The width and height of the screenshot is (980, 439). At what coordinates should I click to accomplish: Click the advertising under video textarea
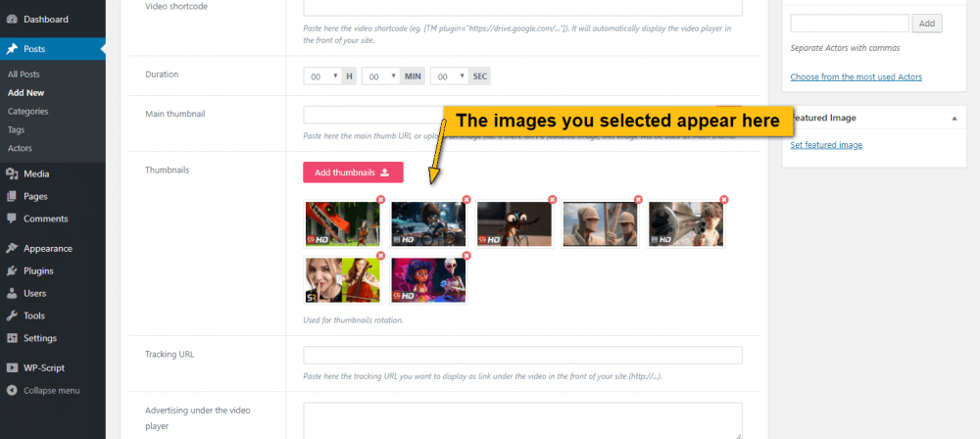pos(522,420)
